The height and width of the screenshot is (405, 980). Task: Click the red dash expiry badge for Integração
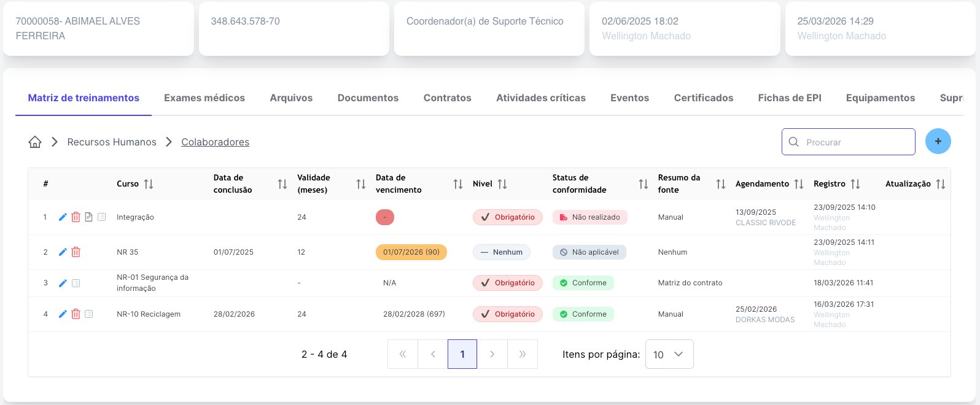click(x=385, y=217)
